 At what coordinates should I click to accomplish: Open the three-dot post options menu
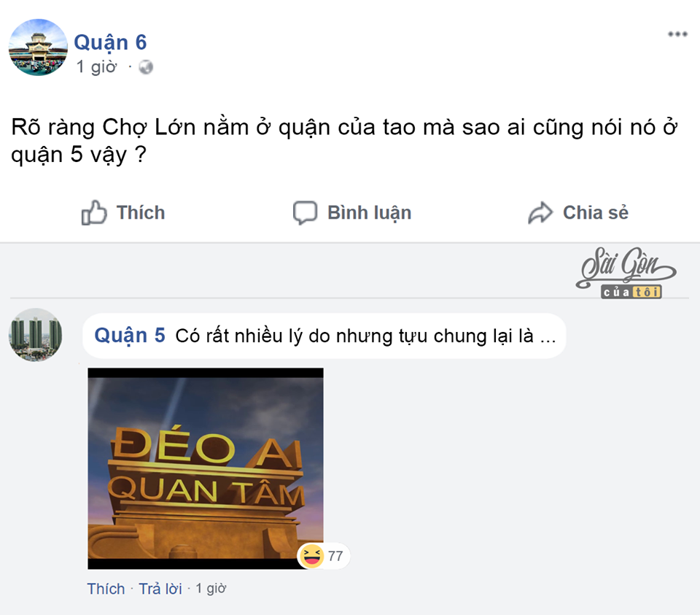[x=677, y=34]
